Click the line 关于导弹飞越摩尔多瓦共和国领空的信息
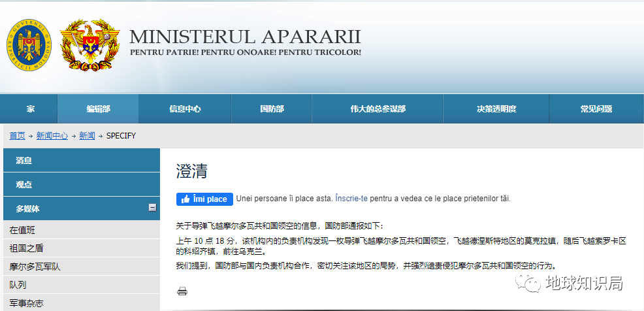Image resolution: width=644 pixels, height=311 pixels. click(280, 225)
